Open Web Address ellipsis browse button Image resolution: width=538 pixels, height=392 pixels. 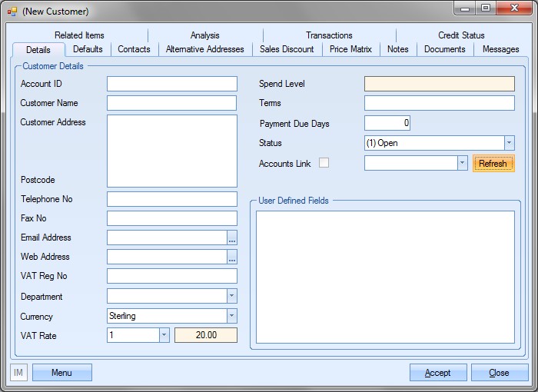(232, 257)
